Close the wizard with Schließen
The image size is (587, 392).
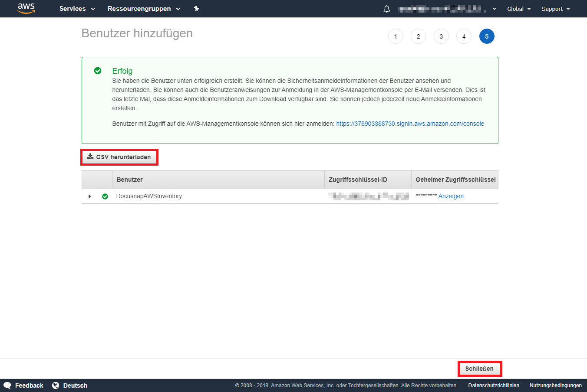(479, 369)
